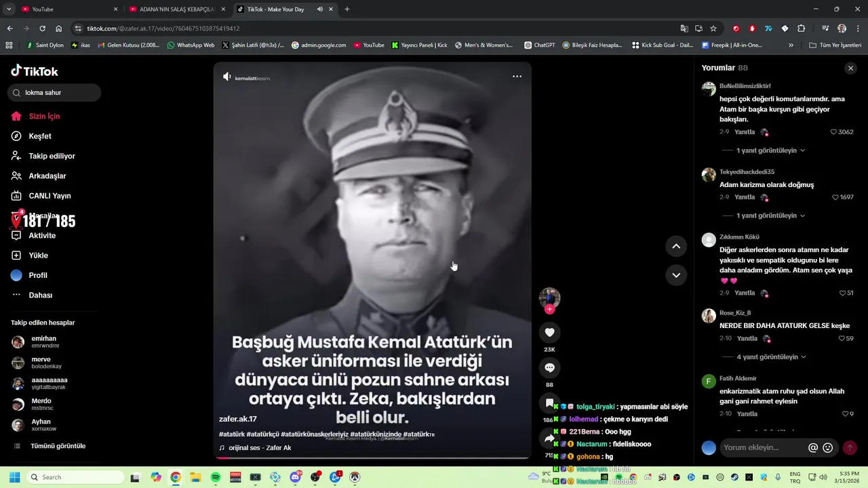Viewport: 868px width, 488px height.
Task: Reply to Tekyedihackdedi35's comment
Action: pos(745,197)
